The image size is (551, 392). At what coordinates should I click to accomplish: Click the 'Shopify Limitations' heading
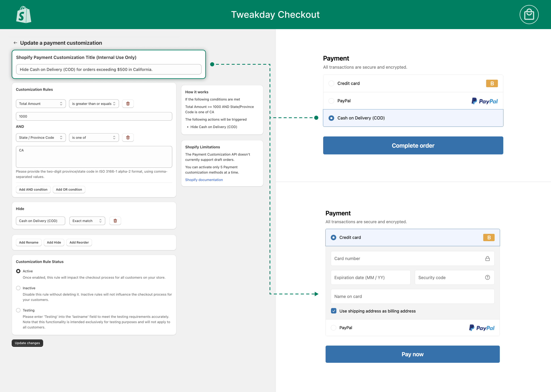(x=203, y=147)
